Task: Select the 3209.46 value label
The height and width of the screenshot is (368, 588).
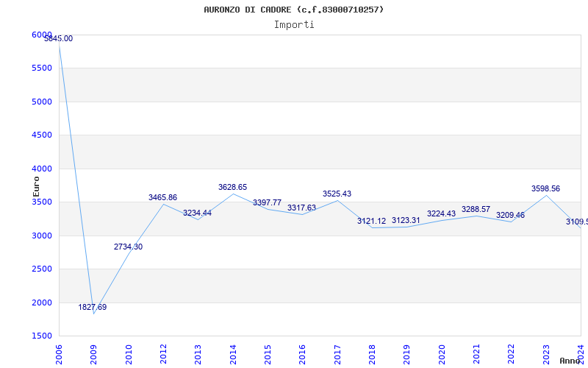Action: pos(510,215)
